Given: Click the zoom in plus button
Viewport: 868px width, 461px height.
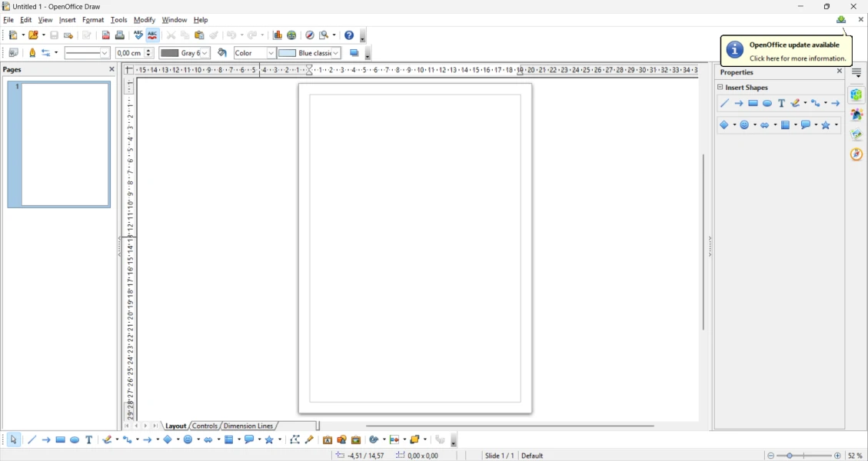Looking at the screenshot, I should pyautogui.click(x=838, y=456).
